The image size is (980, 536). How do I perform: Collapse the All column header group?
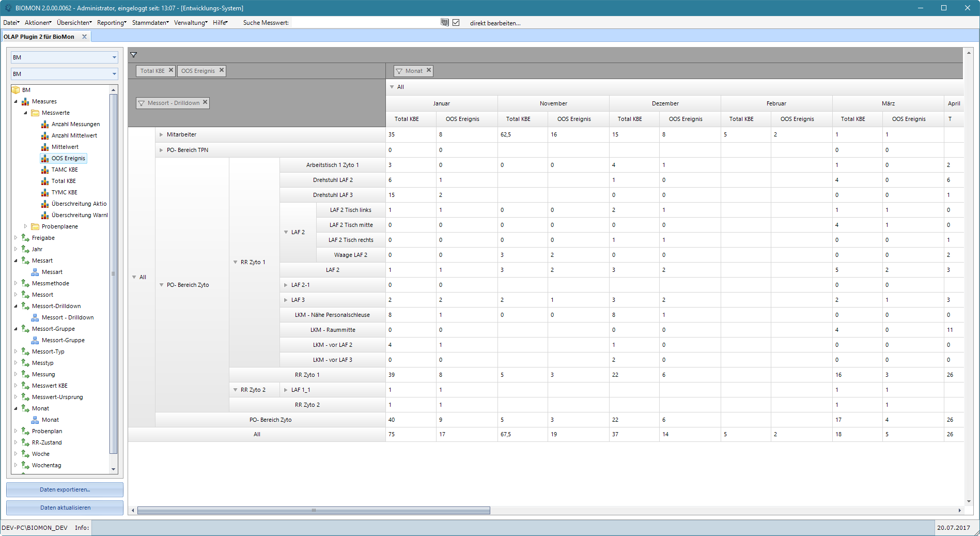pos(392,87)
